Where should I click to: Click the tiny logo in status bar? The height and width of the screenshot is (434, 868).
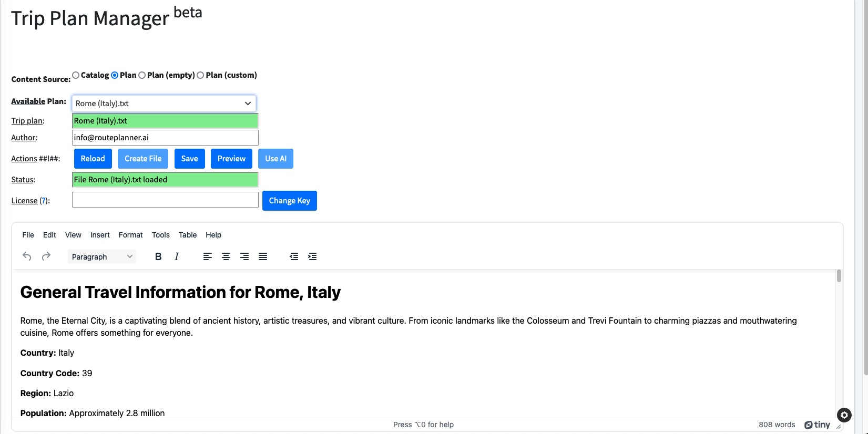click(818, 425)
